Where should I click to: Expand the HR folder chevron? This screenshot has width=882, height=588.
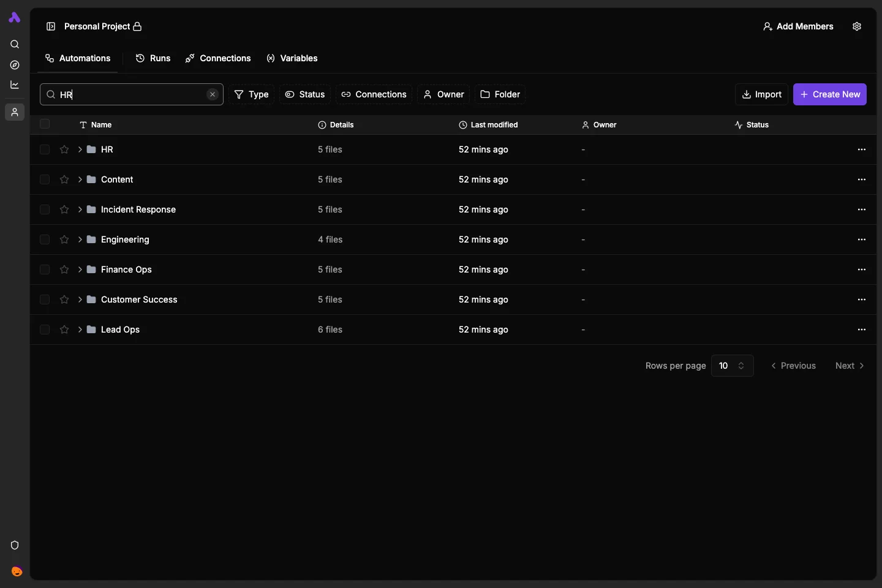click(80, 149)
